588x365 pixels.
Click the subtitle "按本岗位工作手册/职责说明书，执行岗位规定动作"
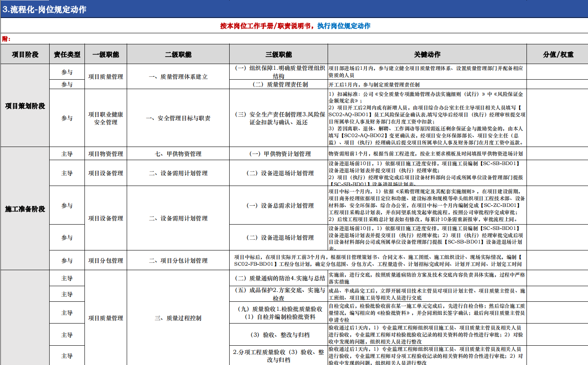tap(295, 26)
